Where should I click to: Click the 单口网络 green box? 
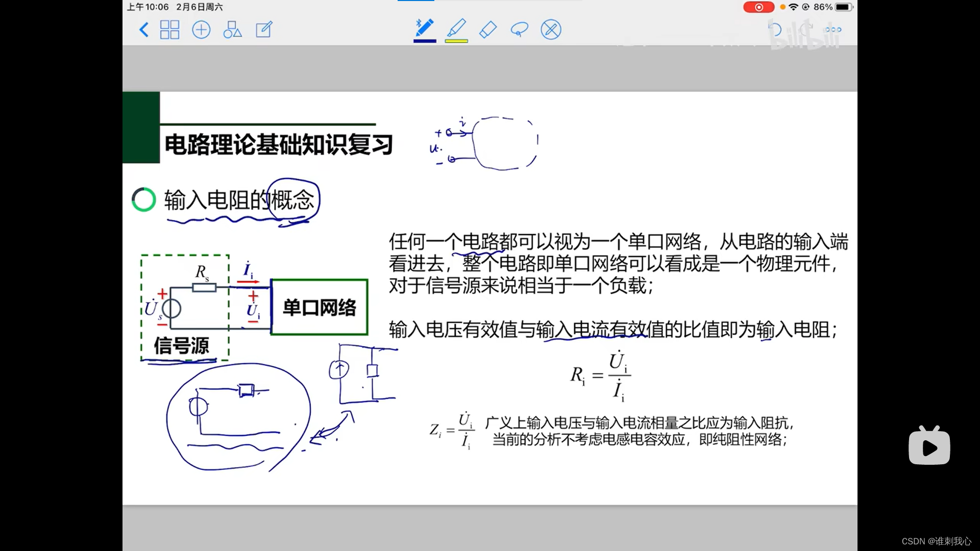[x=320, y=307]
